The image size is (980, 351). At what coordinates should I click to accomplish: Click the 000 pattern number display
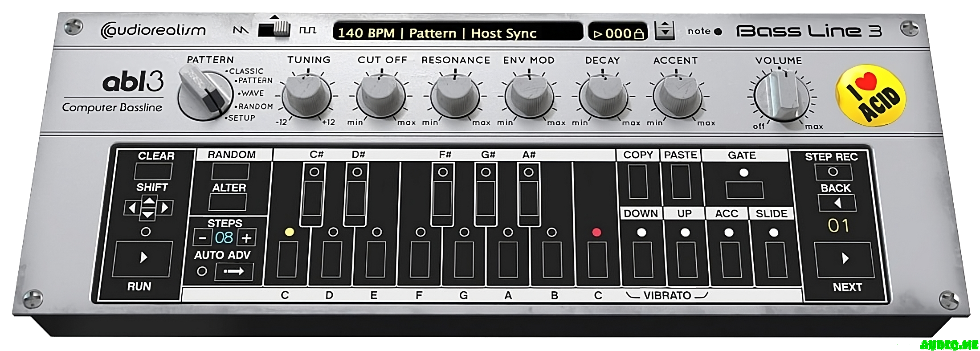[618, 33]
